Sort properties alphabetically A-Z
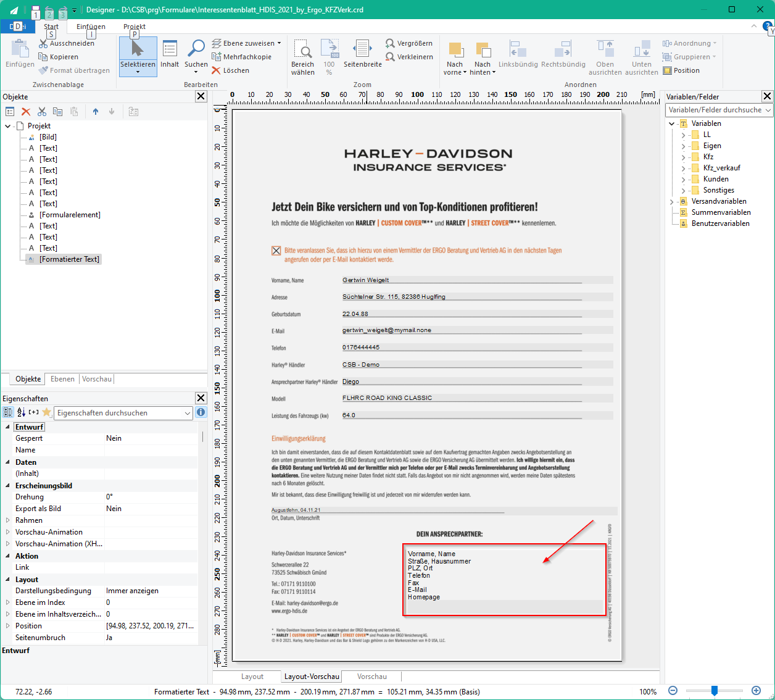This screenshot has width=775, height=700. (21, 412)
